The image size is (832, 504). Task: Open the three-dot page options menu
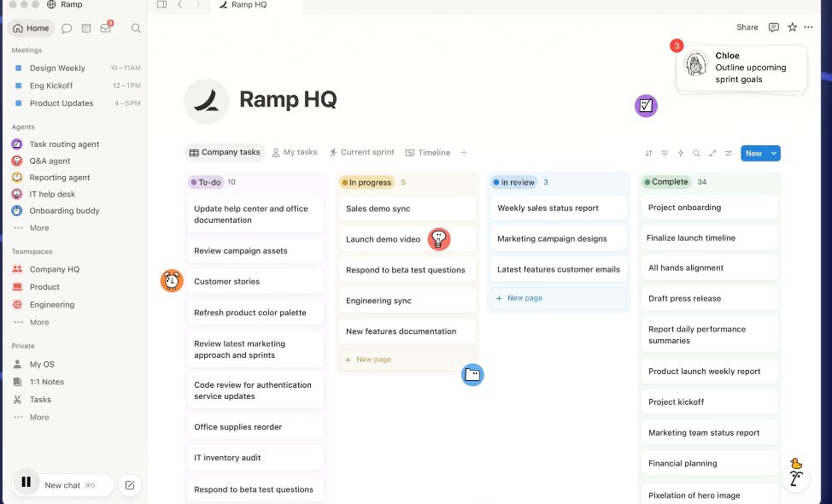click(x=808, y=27)
